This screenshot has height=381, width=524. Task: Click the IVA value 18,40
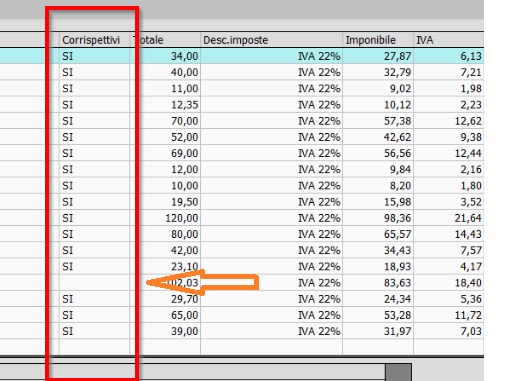[449, 283]
